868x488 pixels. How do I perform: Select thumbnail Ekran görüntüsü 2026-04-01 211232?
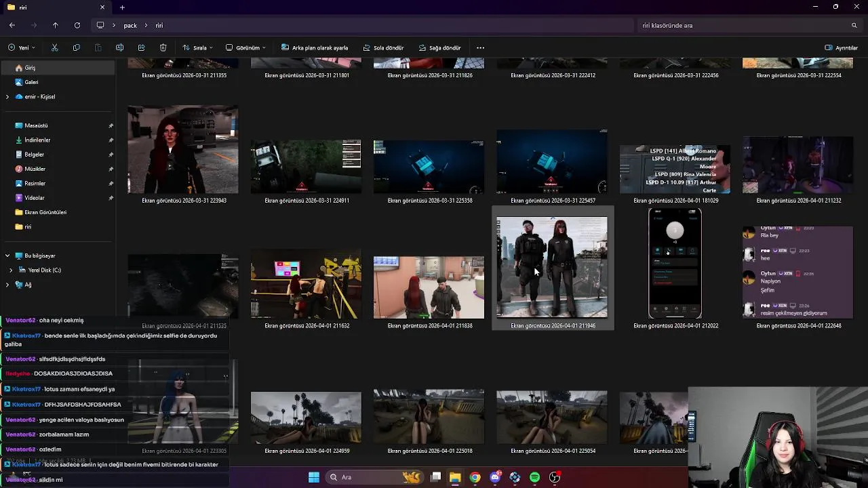tap(797, 165)
